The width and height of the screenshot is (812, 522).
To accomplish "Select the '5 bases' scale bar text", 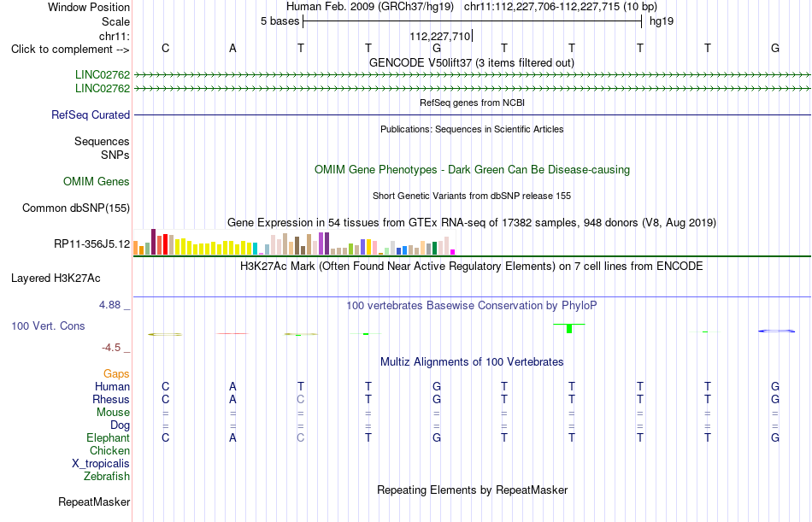I will [x=279, y=21].
